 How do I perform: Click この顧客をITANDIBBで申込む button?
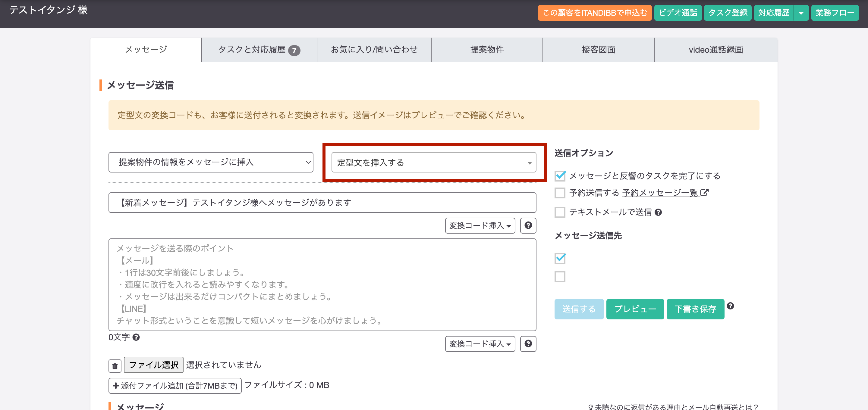(x=595, y=13)
